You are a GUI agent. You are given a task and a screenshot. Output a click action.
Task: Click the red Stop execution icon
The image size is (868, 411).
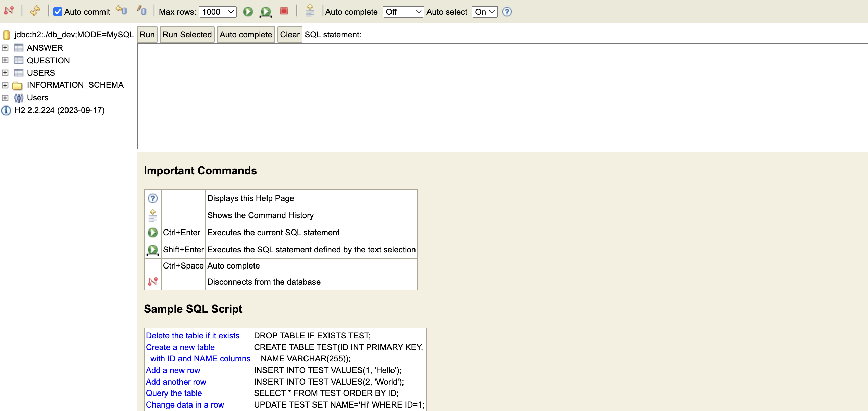[x=284, y=11]
